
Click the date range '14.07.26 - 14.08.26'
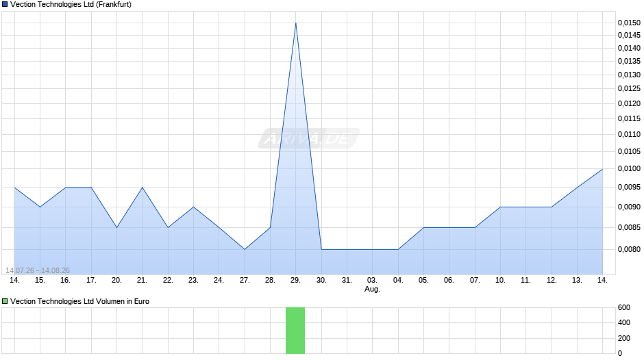(38, 270)
